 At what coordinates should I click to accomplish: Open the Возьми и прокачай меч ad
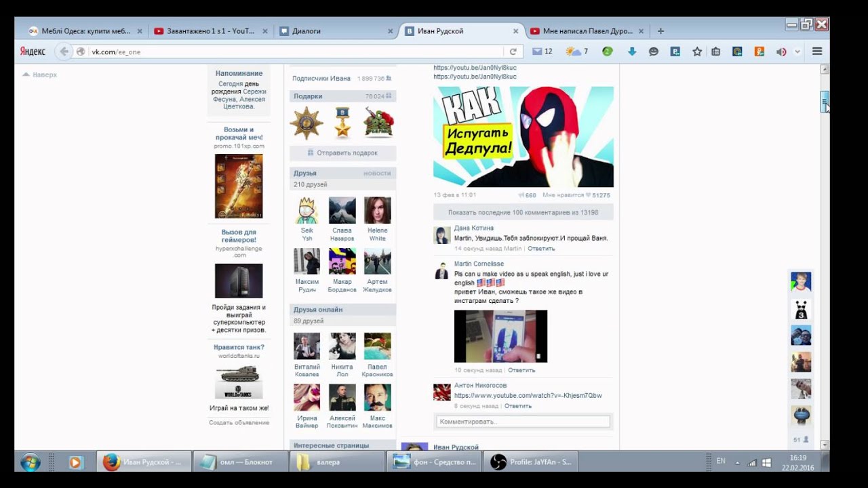(x=239, y=186)
